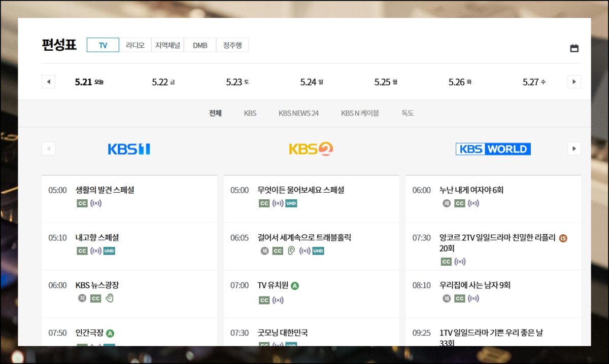609x364 pixels.
Task: Click sign language hand icon under KBS 뉴스광장
Action: pyautogui.click(x=109, y=299)
